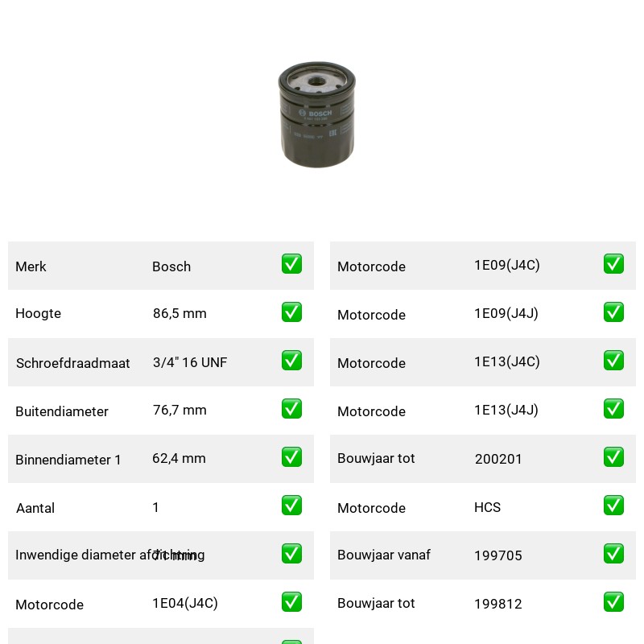Click green checkmark in the Merk Bosch row
The image size is (644, 644).
(291, 264)
